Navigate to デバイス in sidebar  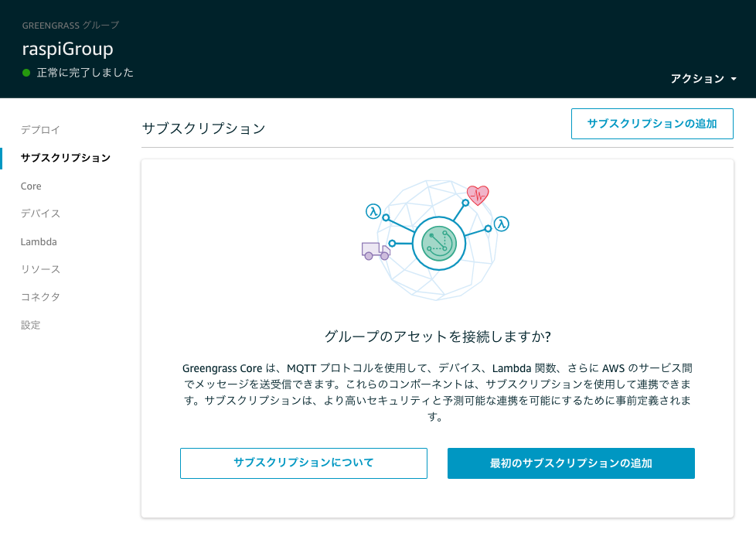tap(40, 214)
